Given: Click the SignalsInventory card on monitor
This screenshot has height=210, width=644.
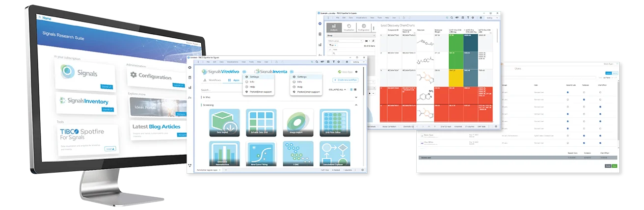Looking at the screenshot, I should click(x=86, y=103).
